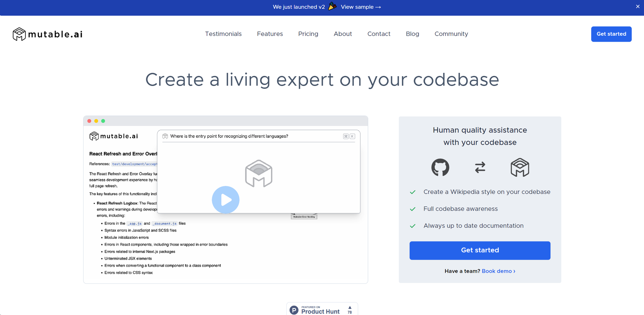The image size is (644, 315).
Task: Click the GitHub octocat icon
Action: tap(440, 167)
